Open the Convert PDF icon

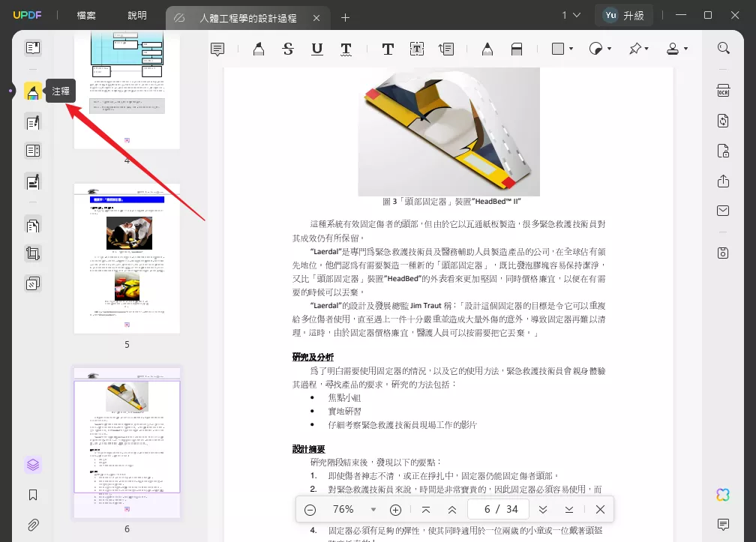tap(723, 121)
